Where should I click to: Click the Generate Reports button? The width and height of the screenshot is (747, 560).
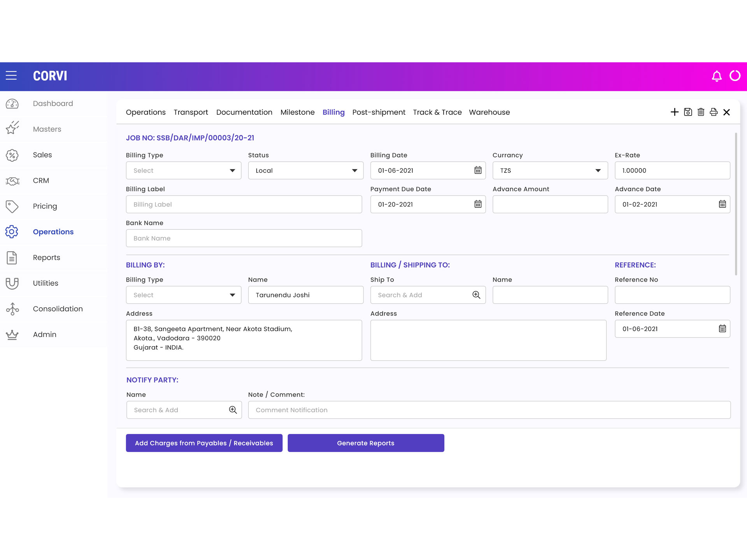point(366,443)
